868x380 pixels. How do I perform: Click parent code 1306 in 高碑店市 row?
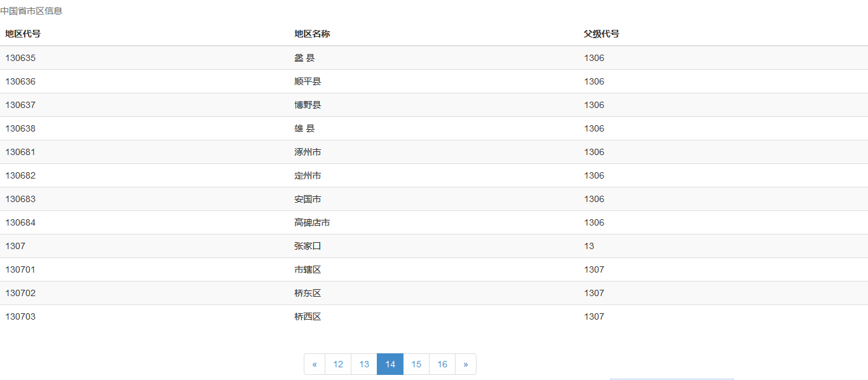click(x=594, y=222)
